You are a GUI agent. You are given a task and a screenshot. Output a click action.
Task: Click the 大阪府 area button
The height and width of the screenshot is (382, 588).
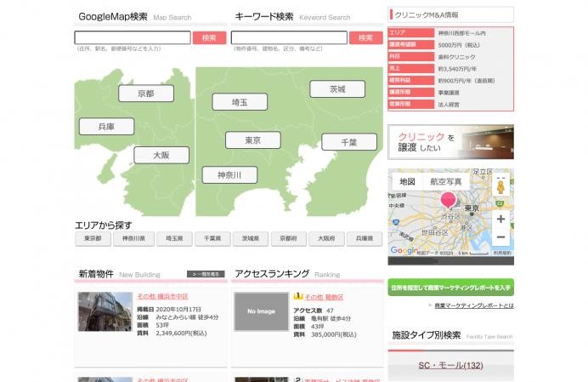click(x=326, y=238)
